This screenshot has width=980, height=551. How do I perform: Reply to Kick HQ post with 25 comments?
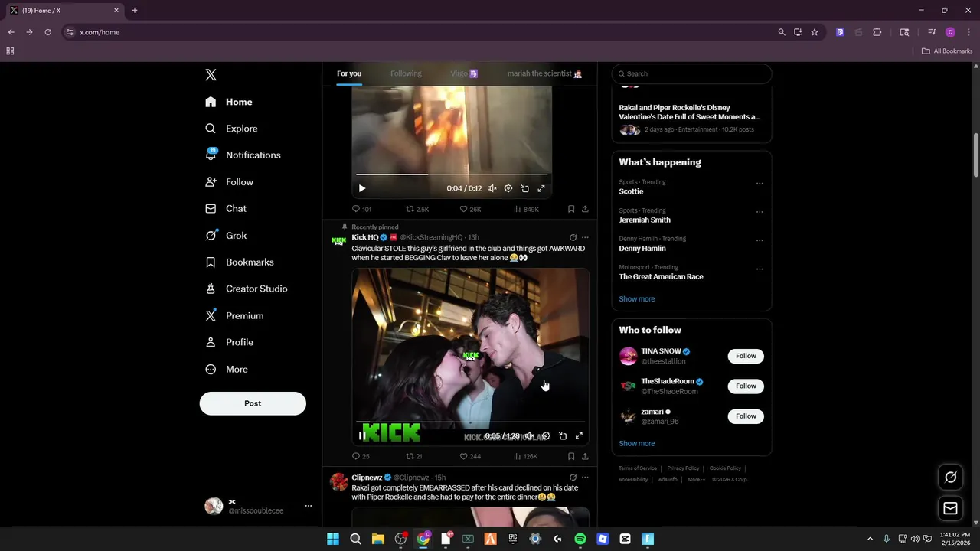coord(361,456)
